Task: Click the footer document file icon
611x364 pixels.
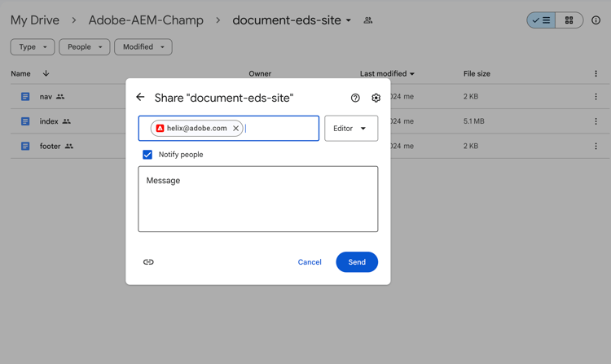Action: pos(25,147)
